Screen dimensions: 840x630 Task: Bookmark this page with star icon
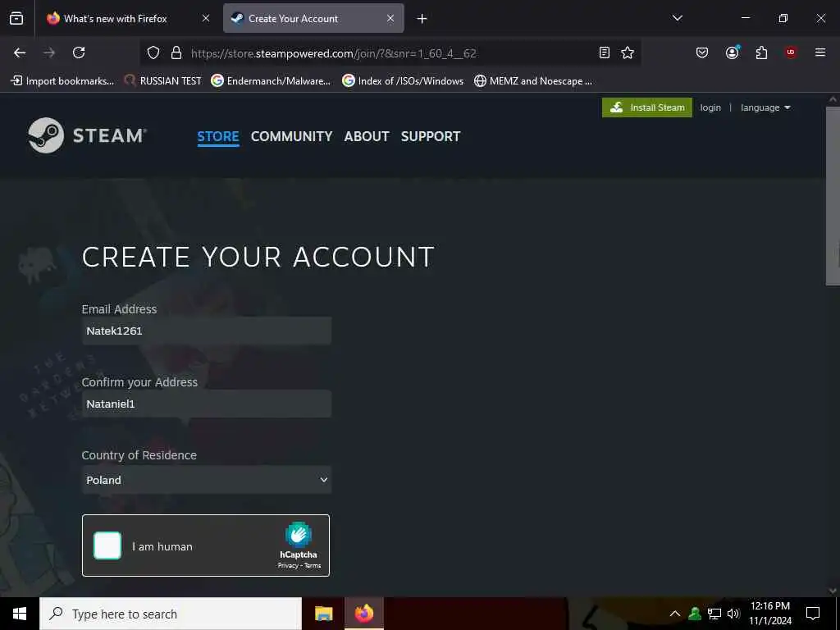click(x=628, y=52)
